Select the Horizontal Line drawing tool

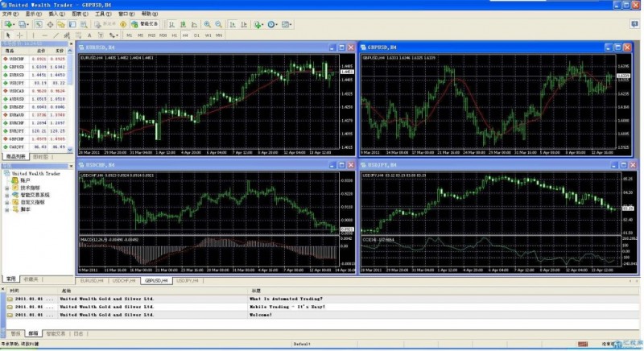coord(45,35)
